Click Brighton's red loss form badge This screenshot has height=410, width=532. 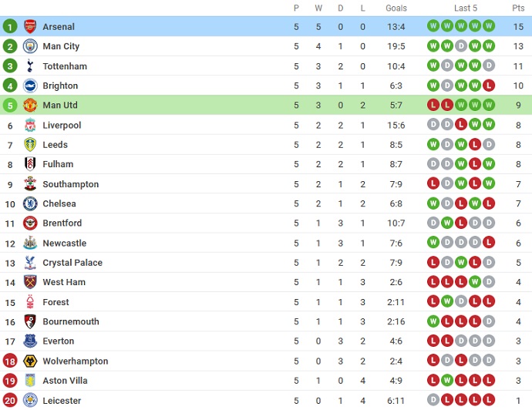[x=489, y=86]
